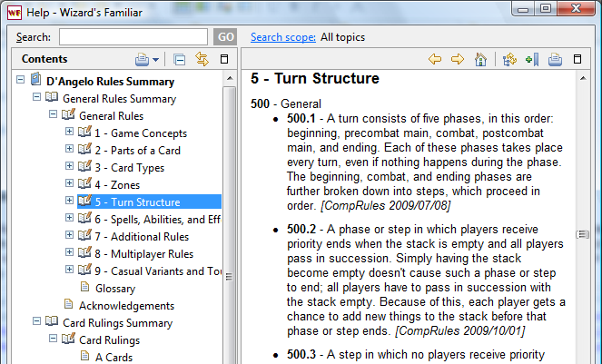Image resolution: width=602 pixels, height=364 pixels.
Task: Expand 1 - Game Concepts
Action: (x=69, y=132)
